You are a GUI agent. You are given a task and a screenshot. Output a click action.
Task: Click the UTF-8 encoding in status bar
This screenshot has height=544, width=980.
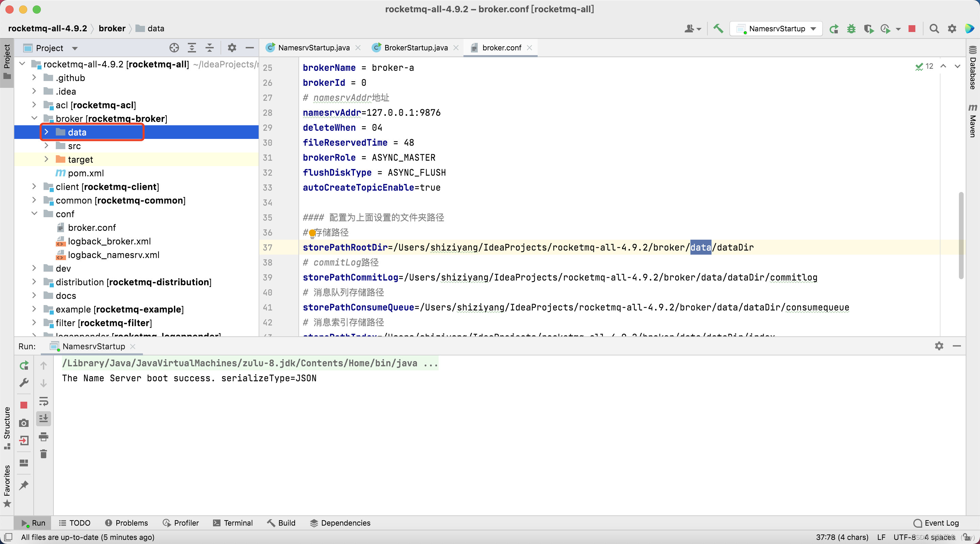904,537
